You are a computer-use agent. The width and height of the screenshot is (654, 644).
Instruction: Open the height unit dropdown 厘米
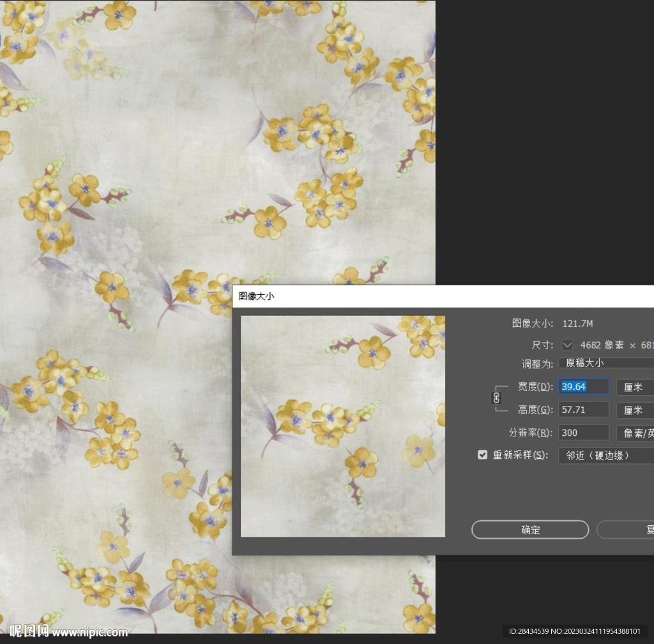635,410
